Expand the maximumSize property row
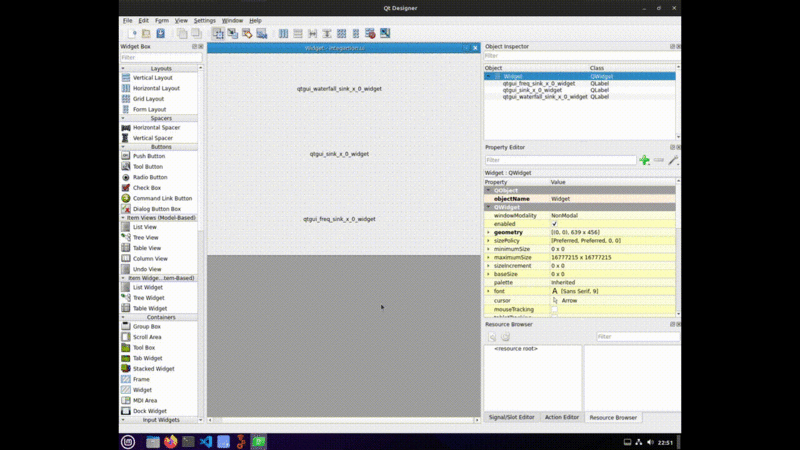The height and width of the screenshot is (450, 800). (x=488, y=258)
